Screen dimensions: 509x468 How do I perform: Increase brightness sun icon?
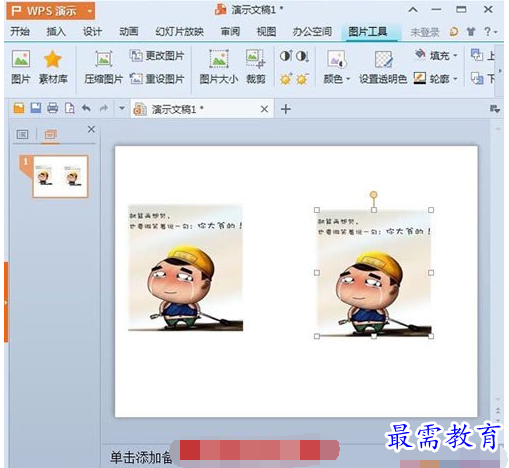pos(286,79)
